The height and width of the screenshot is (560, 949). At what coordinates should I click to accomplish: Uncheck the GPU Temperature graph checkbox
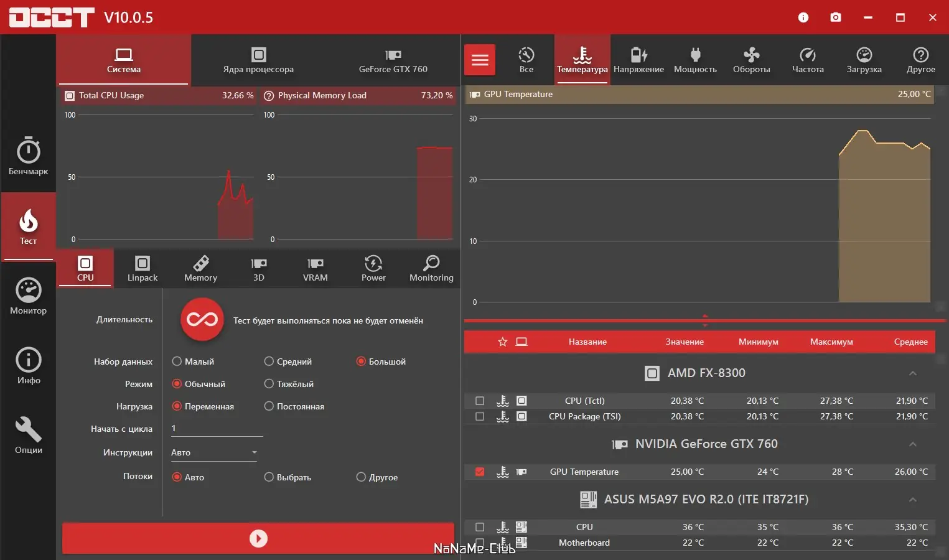pyautogui.click(x=480, y=472)
